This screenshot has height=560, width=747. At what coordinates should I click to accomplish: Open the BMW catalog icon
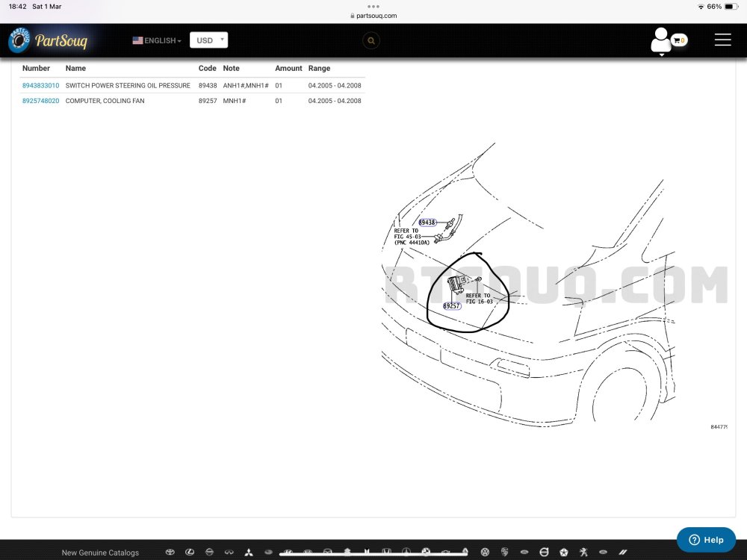tap(426, 552)
